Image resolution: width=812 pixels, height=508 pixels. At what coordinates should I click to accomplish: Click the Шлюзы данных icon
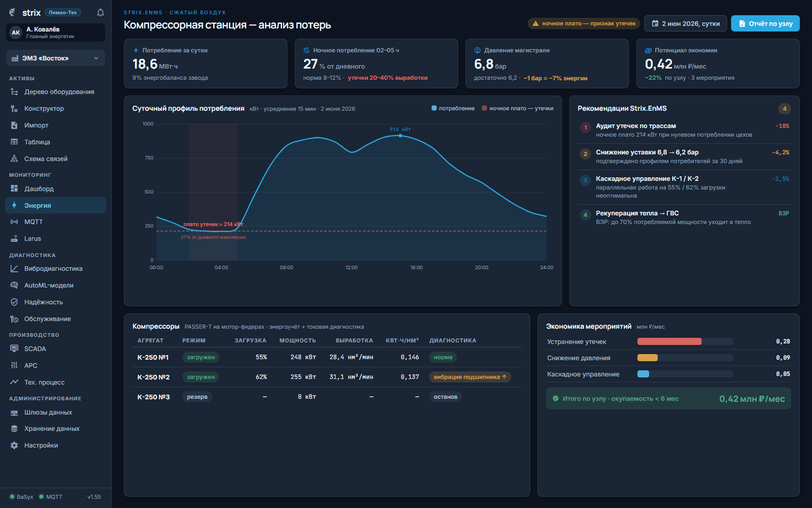[14, 412]
